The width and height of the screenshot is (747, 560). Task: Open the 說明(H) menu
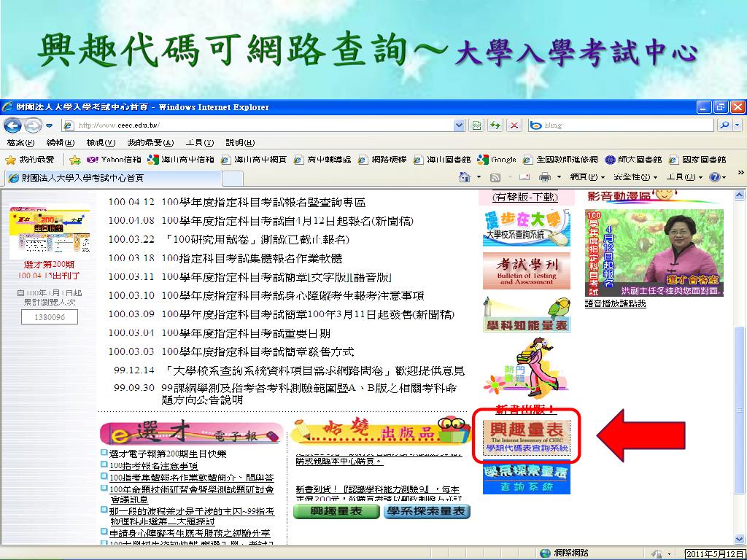pyautogui.click(x=239, y=143)
